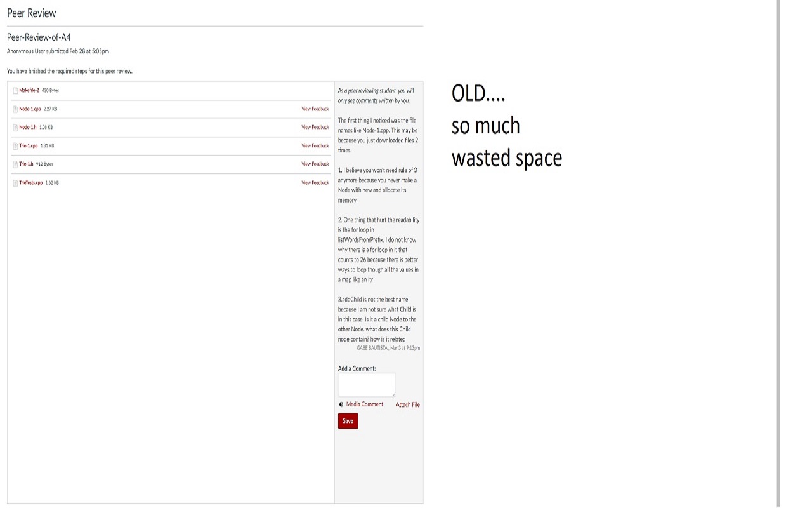The width and height of the screenshot is (812, 508).
Task: View Feedback for TrieTests.cpp
Action: point(315,183)
